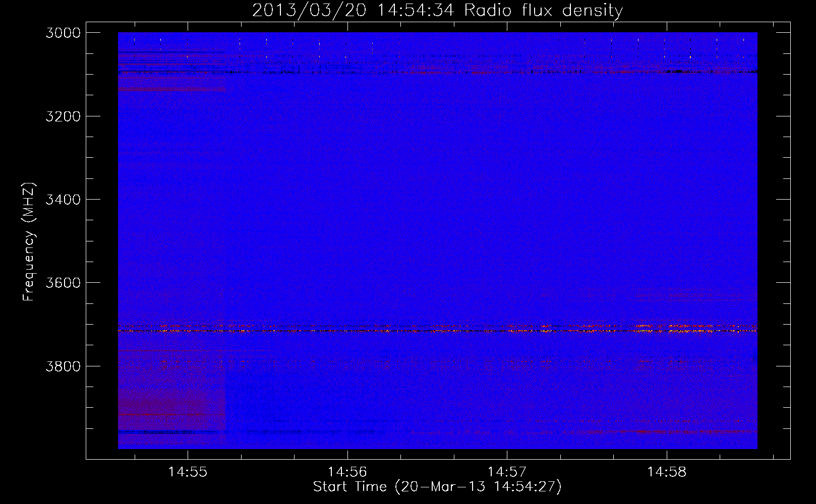
Task: Click the 14:57 time tick label
Action: (507, 472)
